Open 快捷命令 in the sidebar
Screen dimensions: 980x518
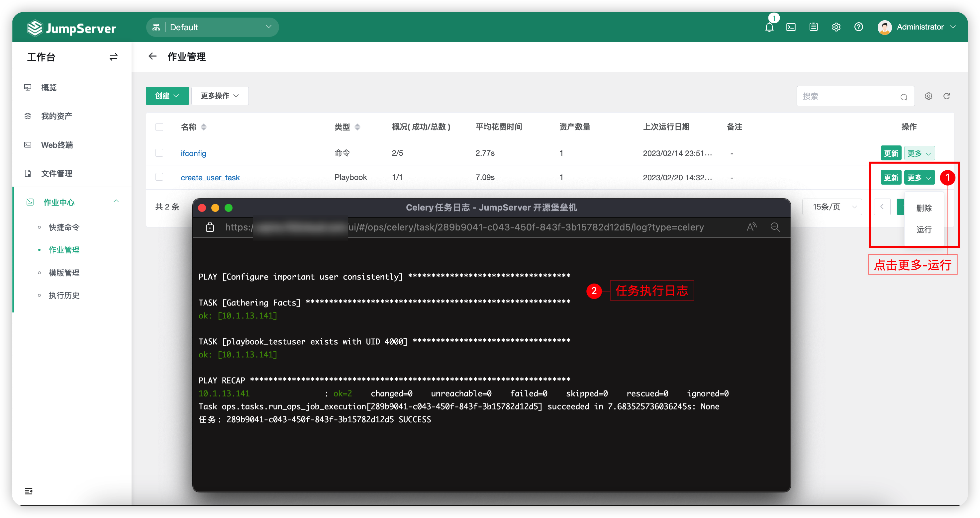(64, 227)
